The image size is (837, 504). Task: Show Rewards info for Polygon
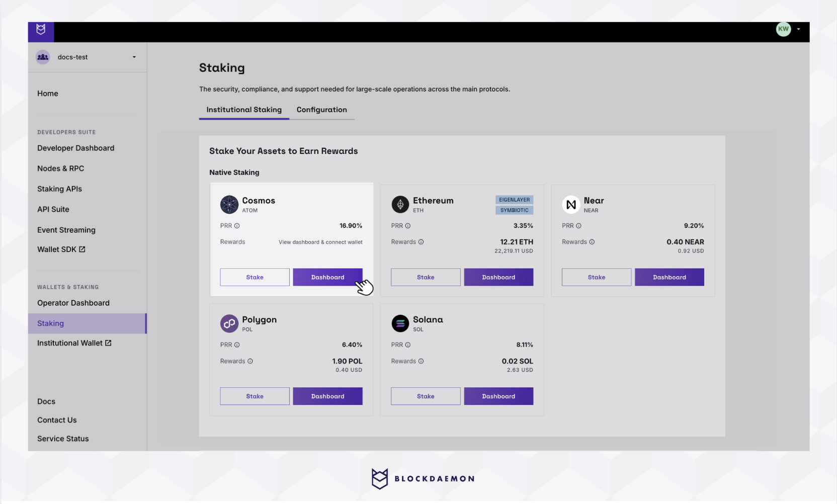tap(250, 361)
